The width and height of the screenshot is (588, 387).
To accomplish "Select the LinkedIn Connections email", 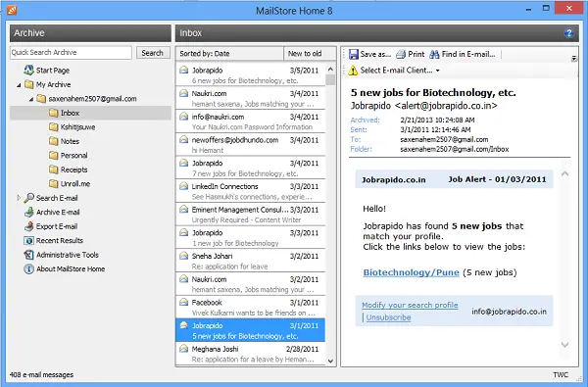I will pos(251,191).
